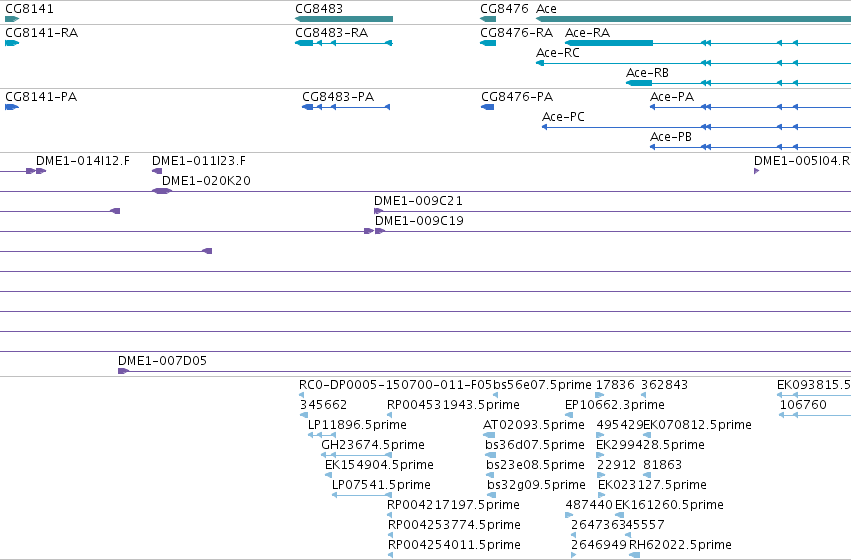This screenshot has height=560, width=851.
Task: Open EST LP07541.5prime
Action: point(381,485)
